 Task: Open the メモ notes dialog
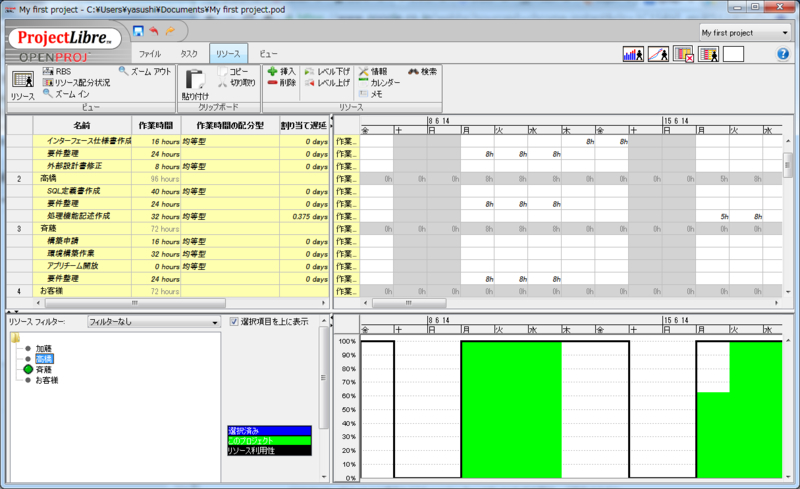[370, 94]
